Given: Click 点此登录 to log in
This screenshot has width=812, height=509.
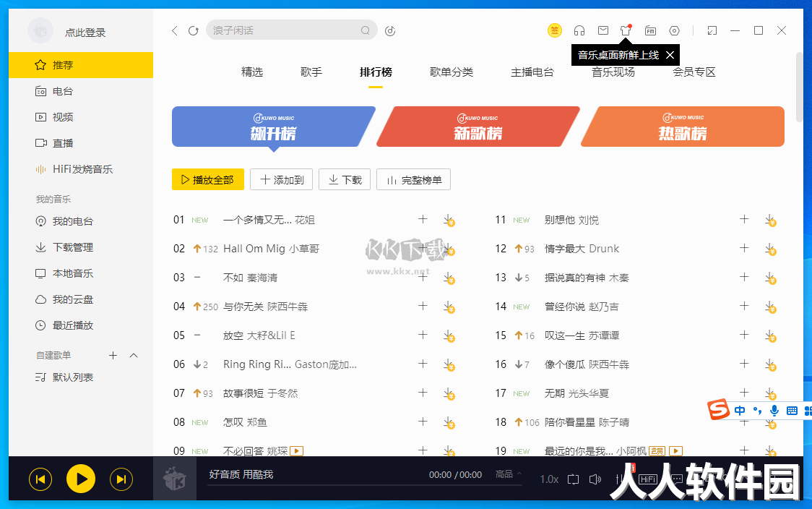Looking at the screenshot, I should click(x=85, y=33).
